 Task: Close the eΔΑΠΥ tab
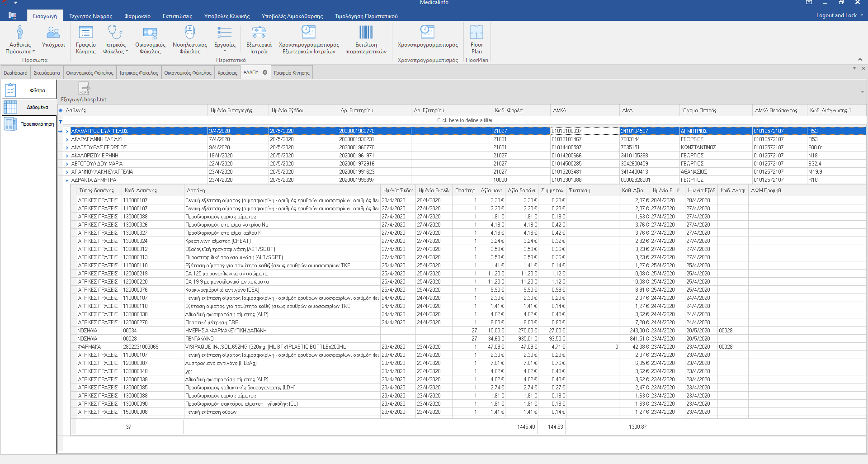point(265,72)
